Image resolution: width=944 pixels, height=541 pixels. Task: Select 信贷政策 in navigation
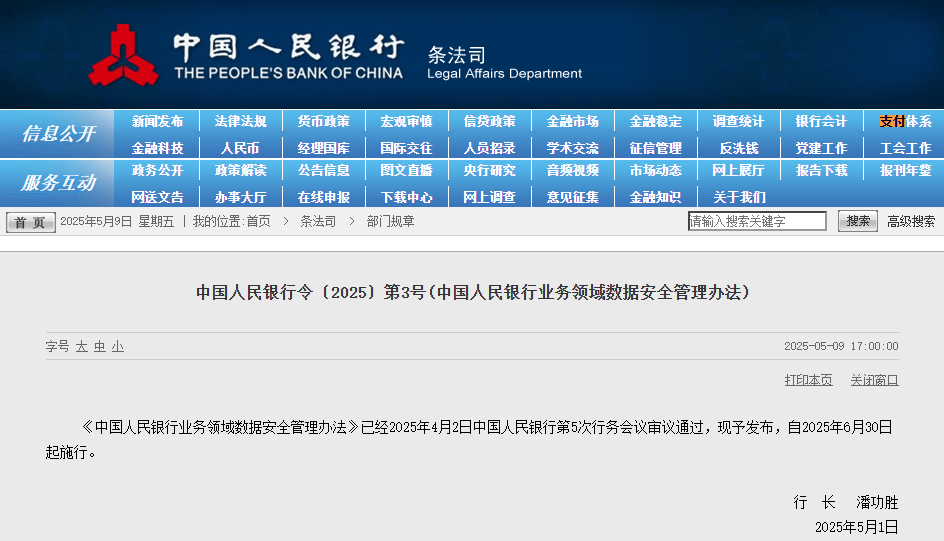click(489, 122)
